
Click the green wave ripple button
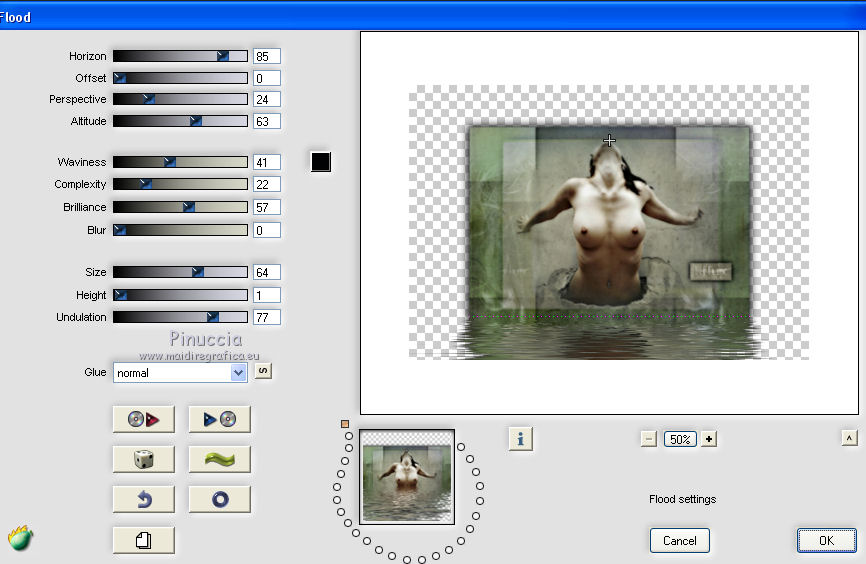coord(219,459)
